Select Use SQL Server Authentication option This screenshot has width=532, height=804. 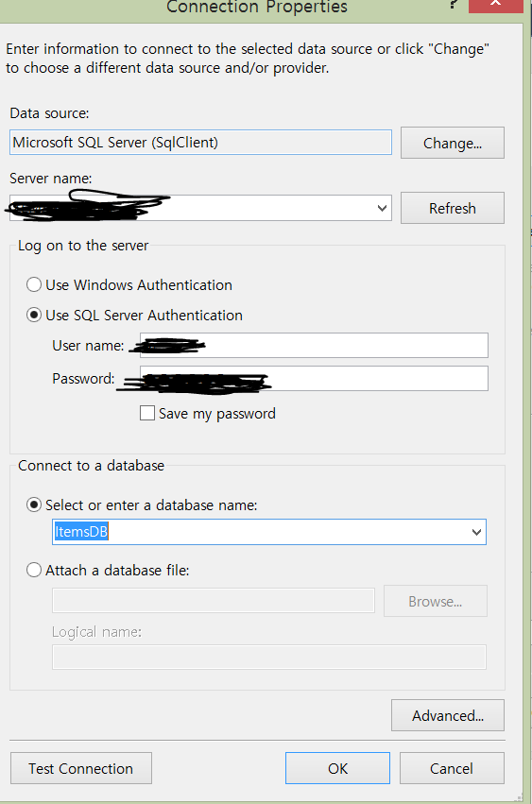(34, 315)
